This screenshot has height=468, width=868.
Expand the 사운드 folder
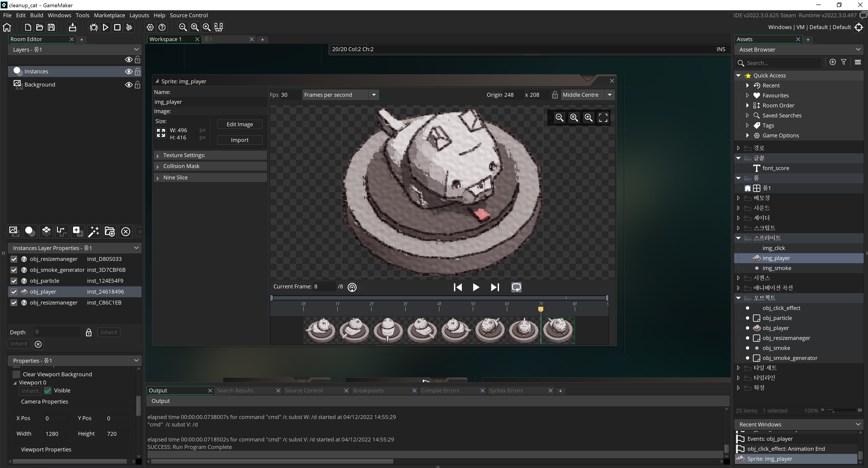738,208
